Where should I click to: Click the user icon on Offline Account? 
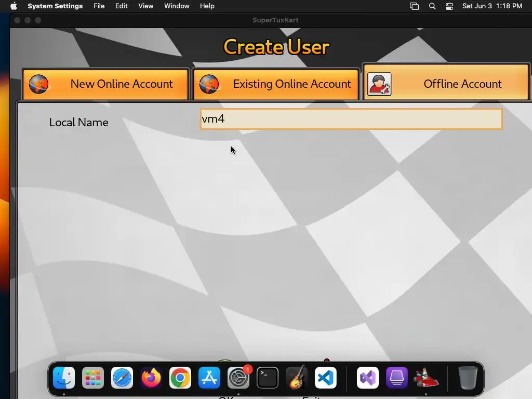pyautogui.click(x=379, y=84)
